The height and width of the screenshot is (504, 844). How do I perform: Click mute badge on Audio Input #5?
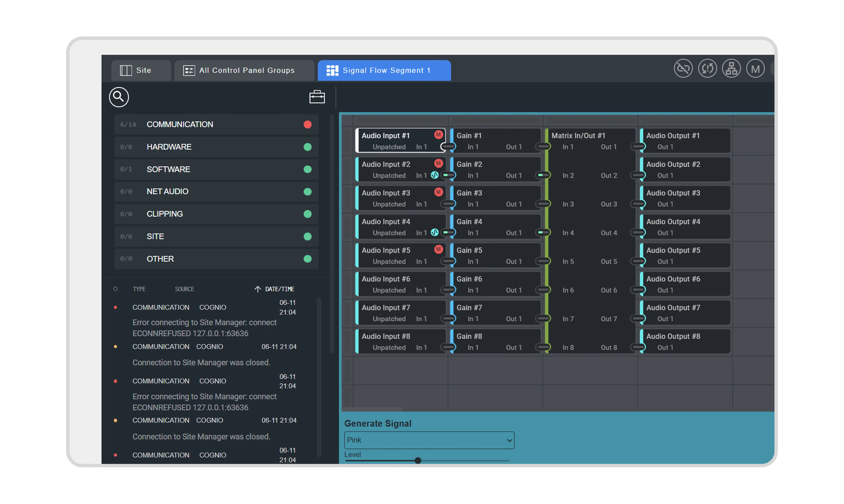tap(438, 249)
